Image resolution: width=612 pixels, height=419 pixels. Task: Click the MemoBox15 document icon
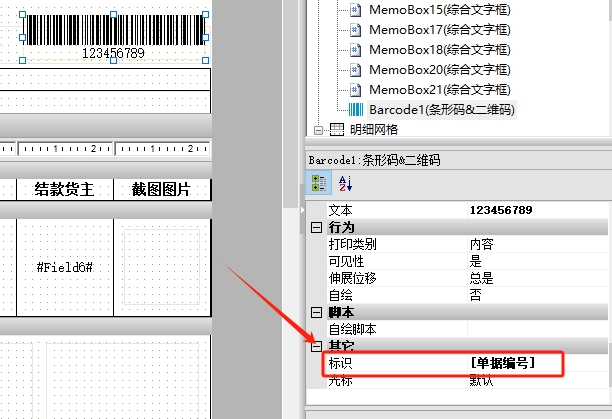(355, 10)
